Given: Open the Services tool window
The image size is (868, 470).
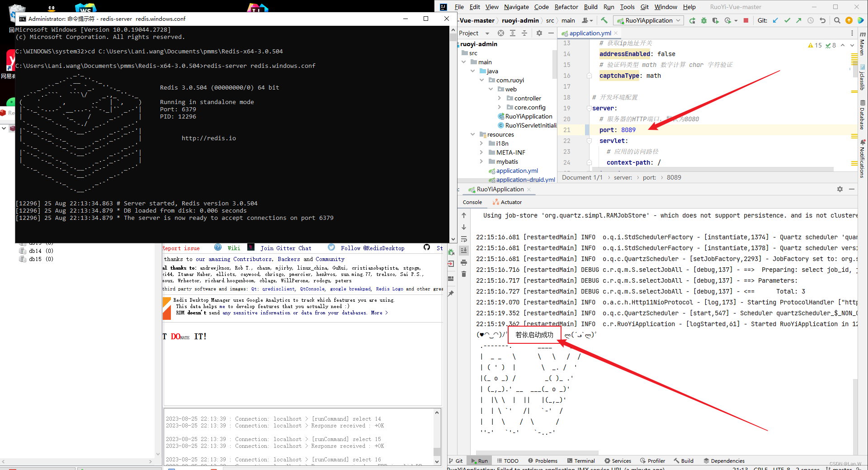Looking at the screenshot, I should (x=618, y=461).
